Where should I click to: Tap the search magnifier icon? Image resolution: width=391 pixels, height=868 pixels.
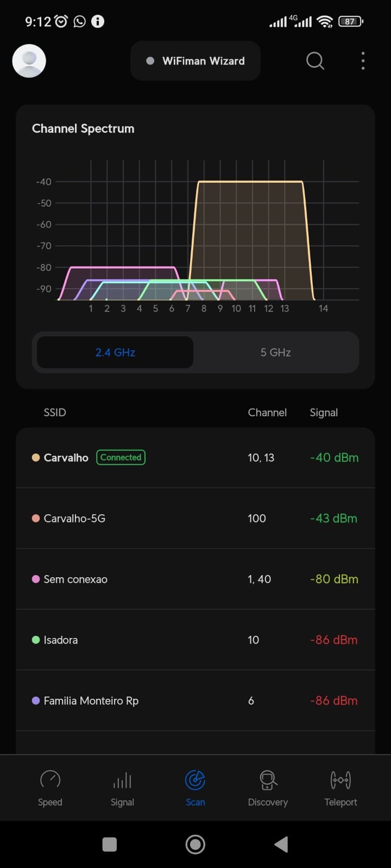315,61
